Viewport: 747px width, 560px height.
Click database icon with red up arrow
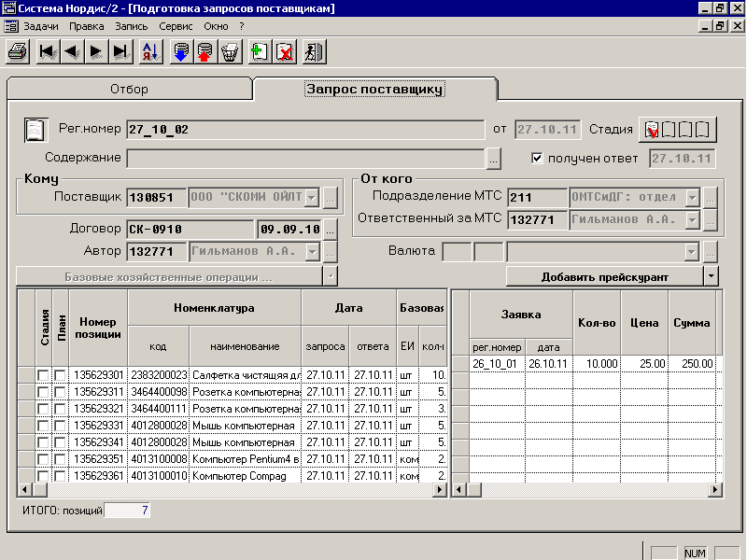pyautogui.click(x=205, y=51)
